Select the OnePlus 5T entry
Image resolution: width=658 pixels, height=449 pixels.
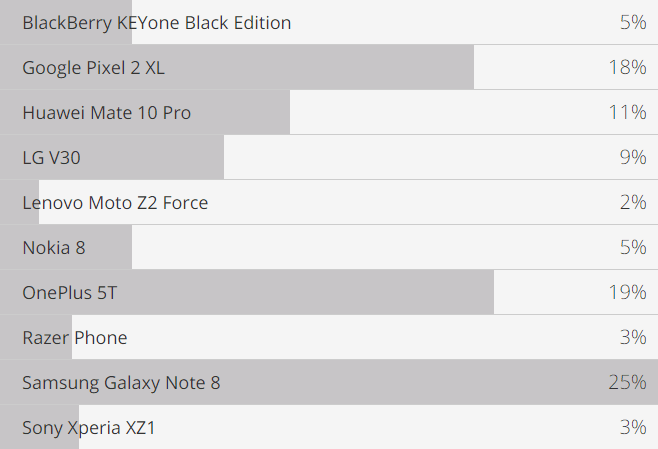tap(77, 292)
